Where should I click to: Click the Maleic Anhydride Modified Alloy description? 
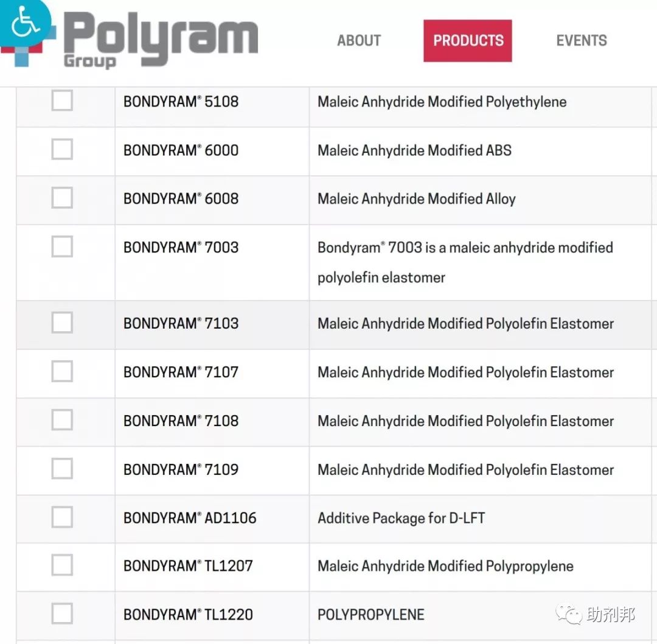tap(417, 198)
